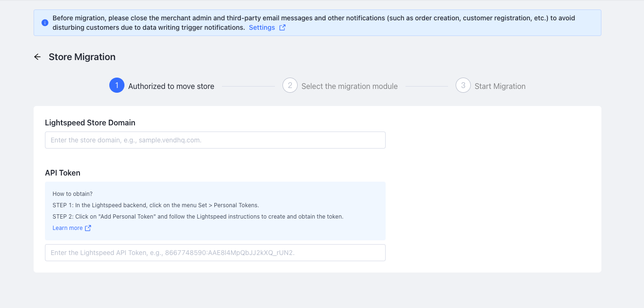Click the external-link icon beside Settings

pos(282,27)
